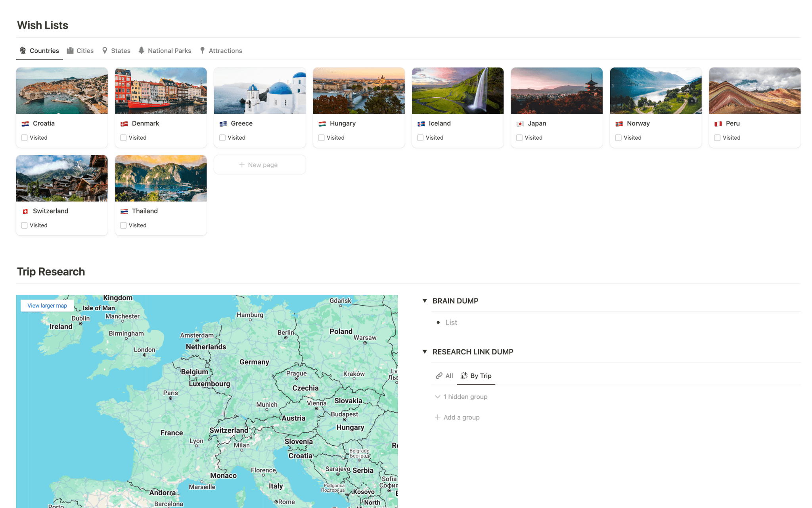Click the globe icon beside Countries
Image resolution: width=812 pixels, height=508 pixels.
[23, 50]
